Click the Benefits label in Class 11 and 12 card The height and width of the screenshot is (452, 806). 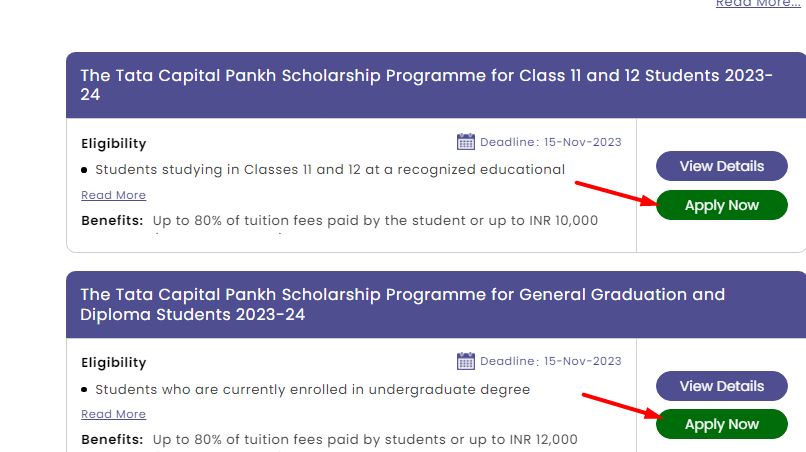point(112,221)
